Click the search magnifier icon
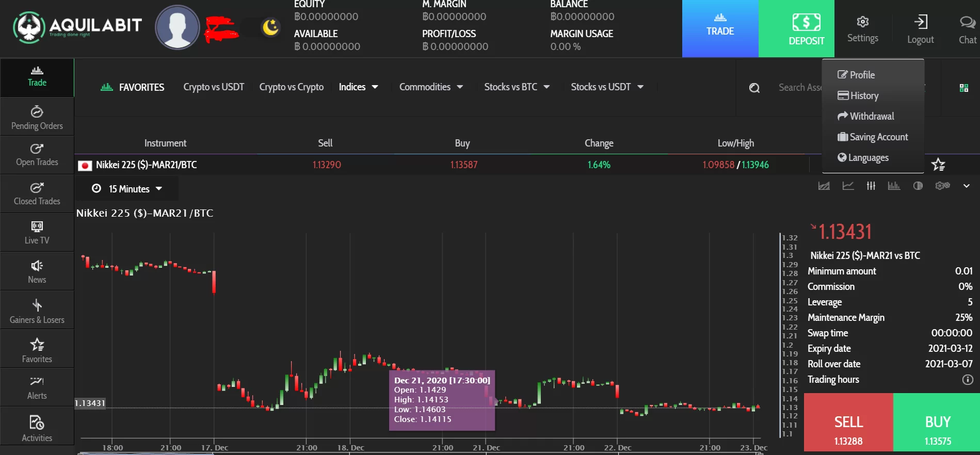 (754, 88)
